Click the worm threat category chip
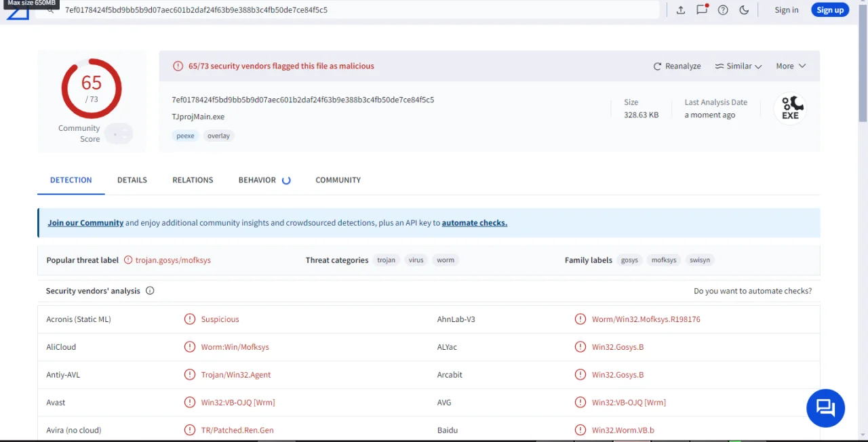 (x=446, y=260)
